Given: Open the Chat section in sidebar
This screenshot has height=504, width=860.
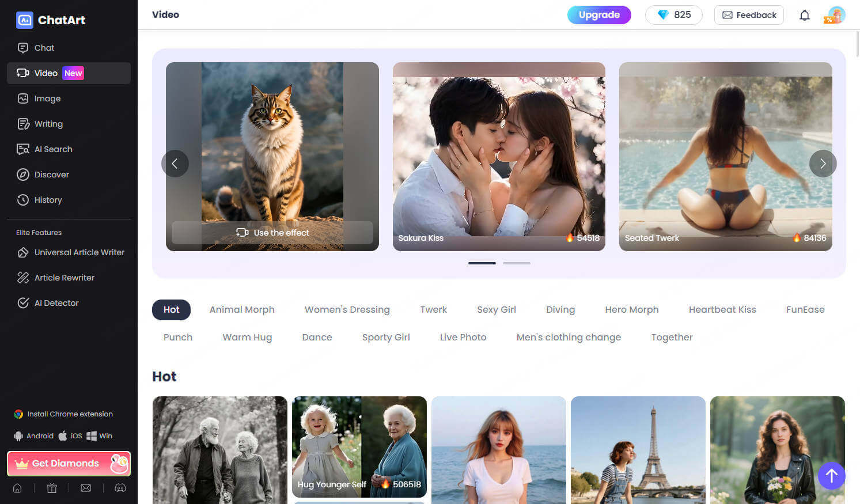Looking at the screenshot, I should click(69, 48).
